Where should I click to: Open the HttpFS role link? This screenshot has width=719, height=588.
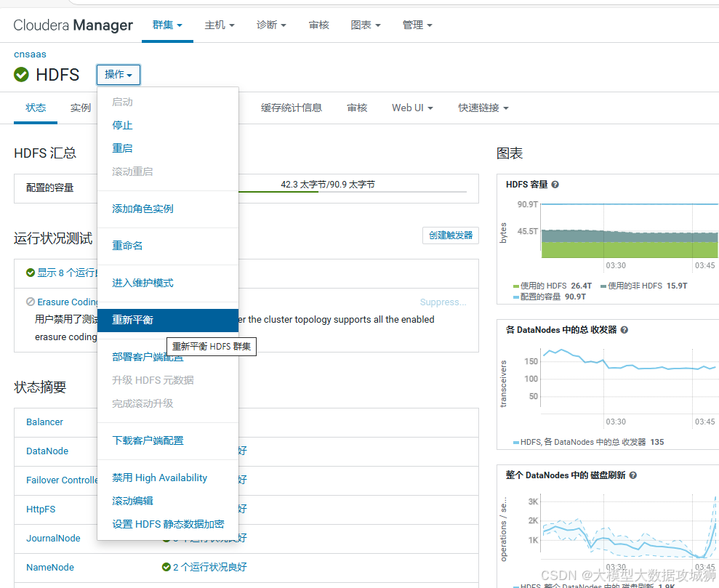[x=41, y=510]
